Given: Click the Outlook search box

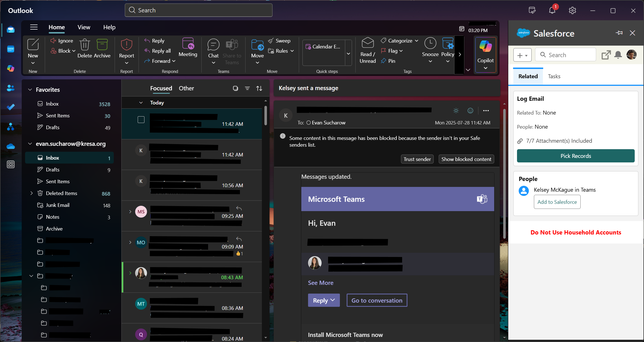Looking at the screenshot, I should tap(199, 10).
